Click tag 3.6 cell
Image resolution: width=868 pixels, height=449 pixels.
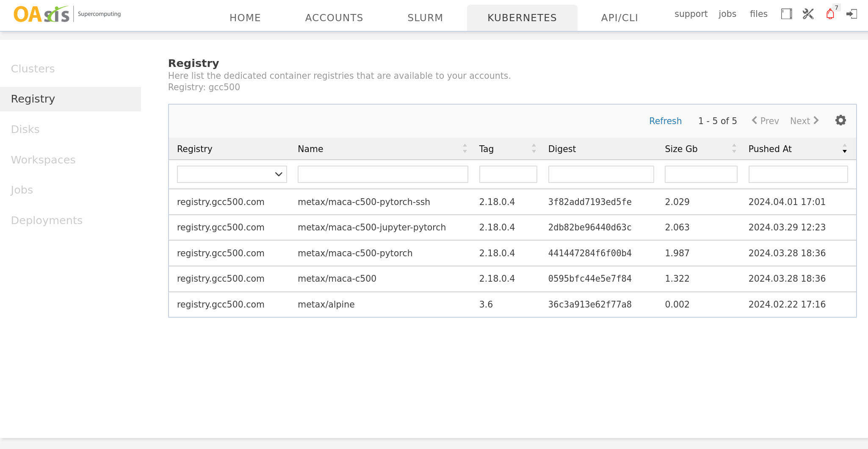(x=486, y=305)
